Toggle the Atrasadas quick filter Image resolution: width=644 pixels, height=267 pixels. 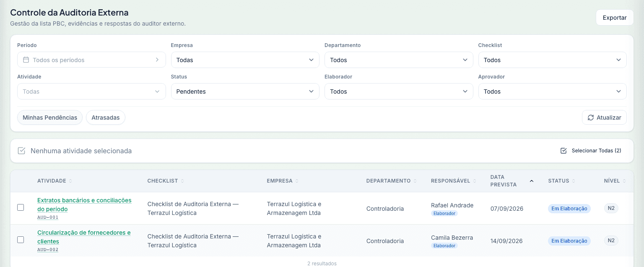(106, 118)
